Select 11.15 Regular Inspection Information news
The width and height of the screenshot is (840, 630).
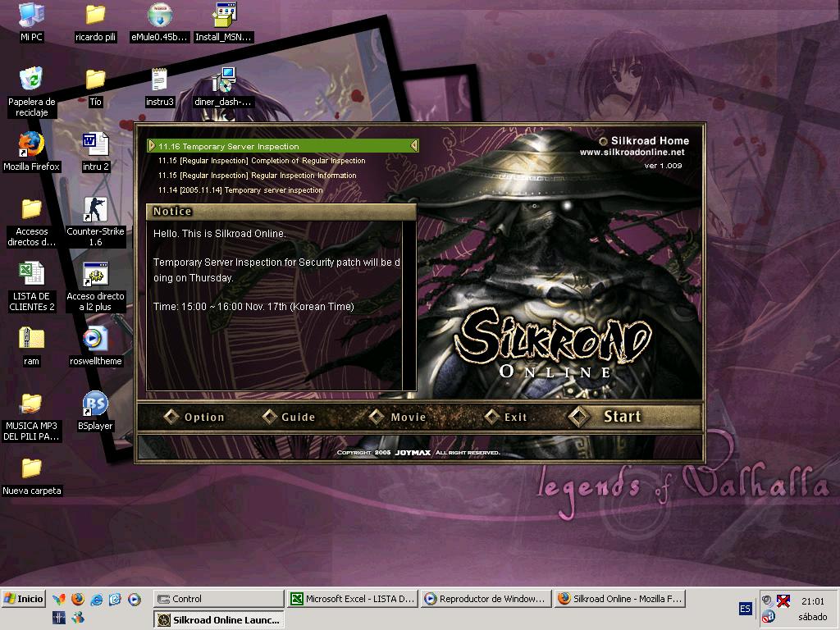coord(257,176)
